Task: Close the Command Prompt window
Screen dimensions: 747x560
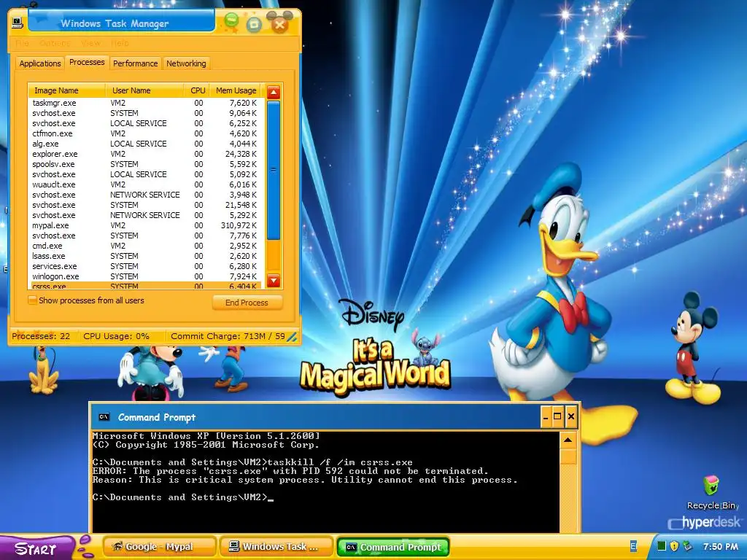Action: 570,417
